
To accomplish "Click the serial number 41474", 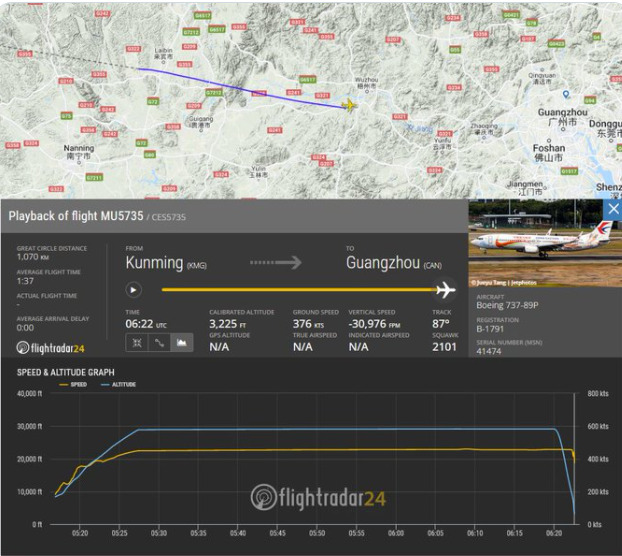I will (x=489, y=351).
